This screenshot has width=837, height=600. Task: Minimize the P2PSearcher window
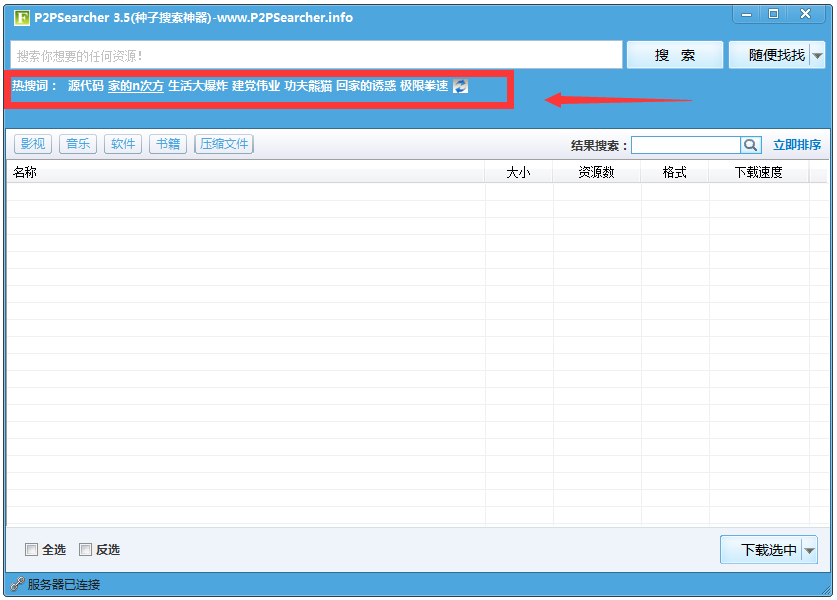[x=747, y=14]
